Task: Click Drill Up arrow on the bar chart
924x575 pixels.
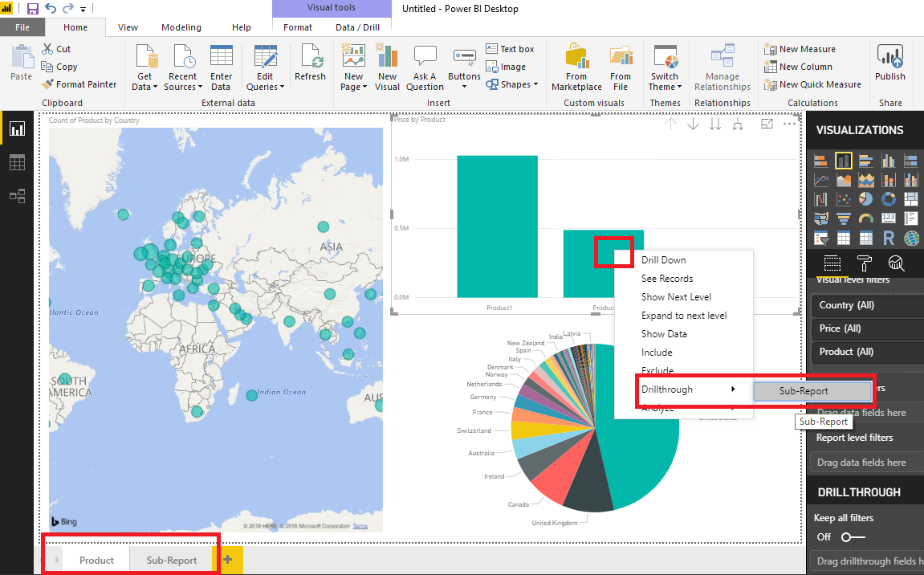Action: coord(670,124)
